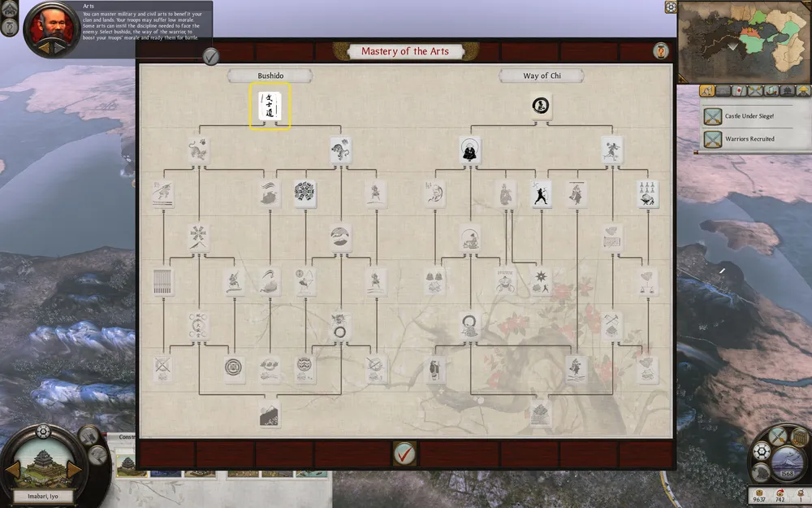Choose the sun over mountain art
This screenshot has height=508, width=812.
pyautogui.click(x=341, y=238)
